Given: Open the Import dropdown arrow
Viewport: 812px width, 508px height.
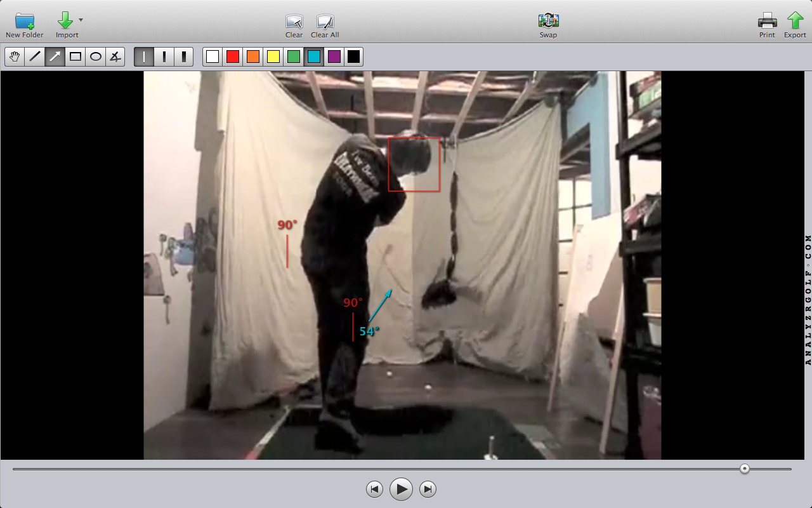Looking at the screenshot, I should (81, 20).
